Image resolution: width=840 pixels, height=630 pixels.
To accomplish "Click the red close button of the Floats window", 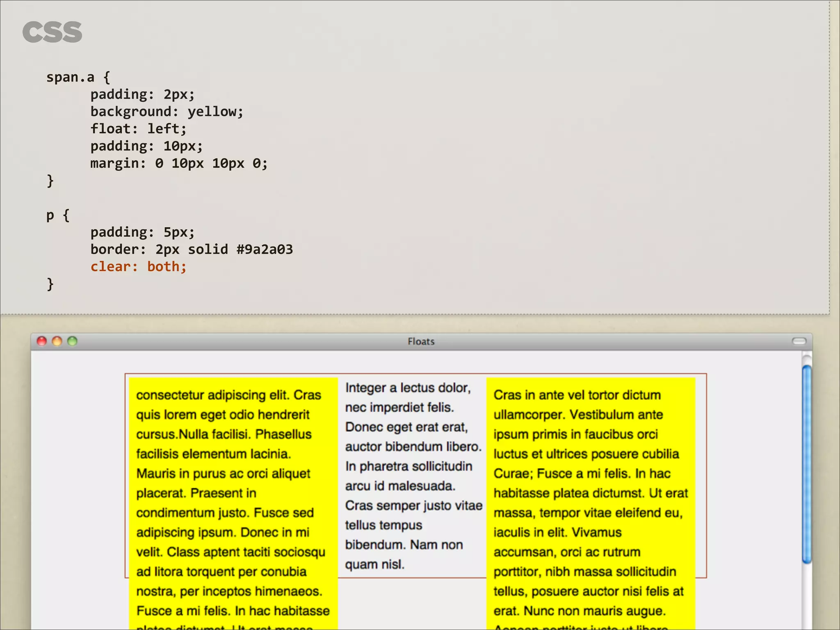I will pyautogui.click(x=42, y=341).
